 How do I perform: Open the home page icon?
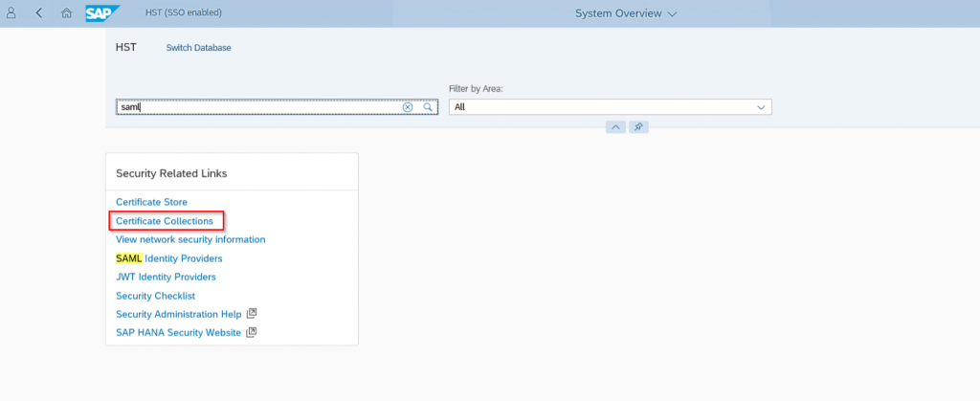coord(67,12)
